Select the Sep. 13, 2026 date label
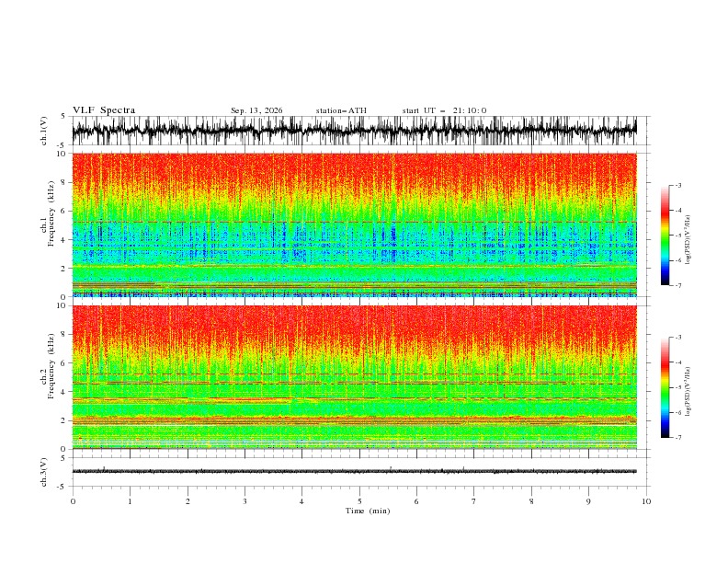This screenshot has width=728, height=563. click(256, 110)
